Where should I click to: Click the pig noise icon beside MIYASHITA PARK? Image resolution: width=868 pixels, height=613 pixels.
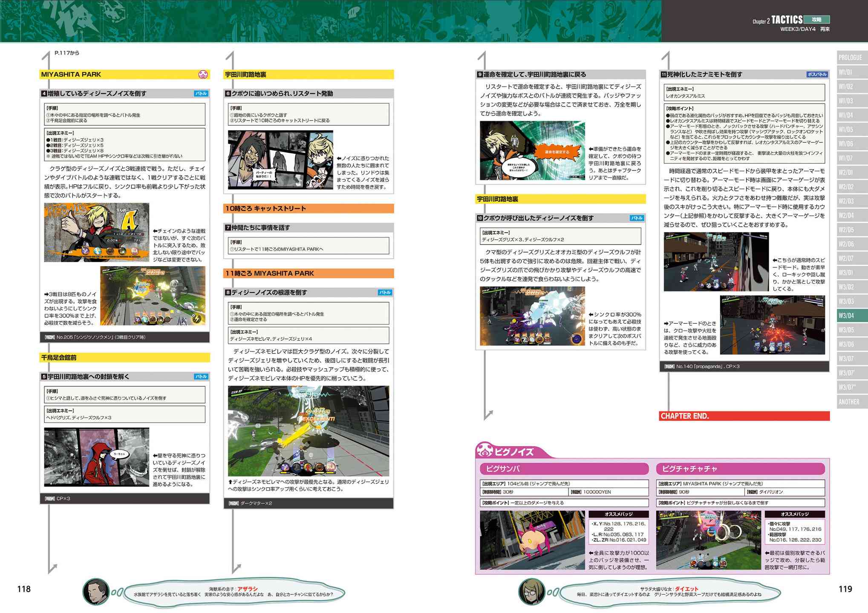(203, 75)
